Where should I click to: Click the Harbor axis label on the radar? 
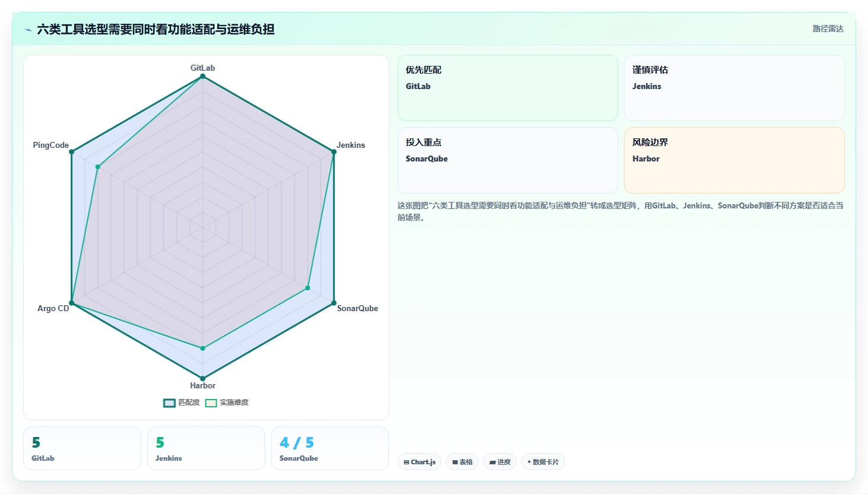point(202,385)
